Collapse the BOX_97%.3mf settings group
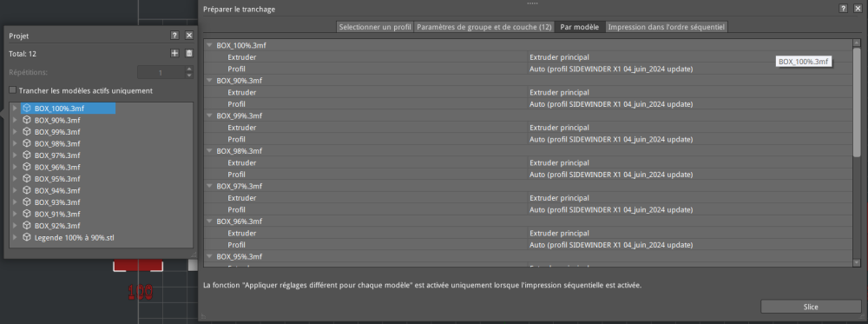The image size is (868, 324). tap(209, 186)
